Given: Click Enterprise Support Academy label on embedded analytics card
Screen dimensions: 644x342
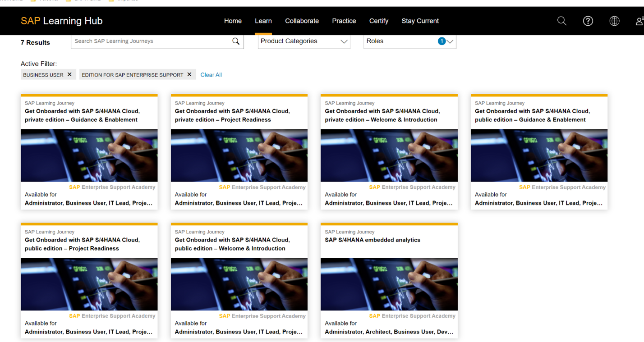Looking at the screenshot, I should 412,316.
